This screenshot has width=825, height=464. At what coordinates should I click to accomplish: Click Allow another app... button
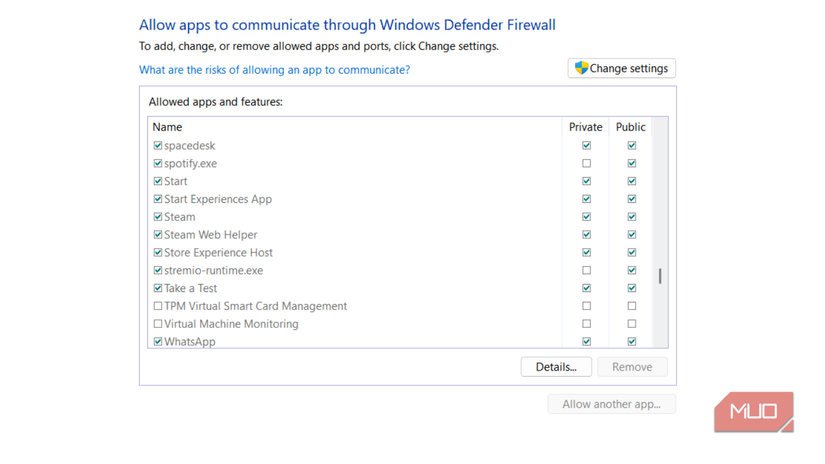(611, 404)
